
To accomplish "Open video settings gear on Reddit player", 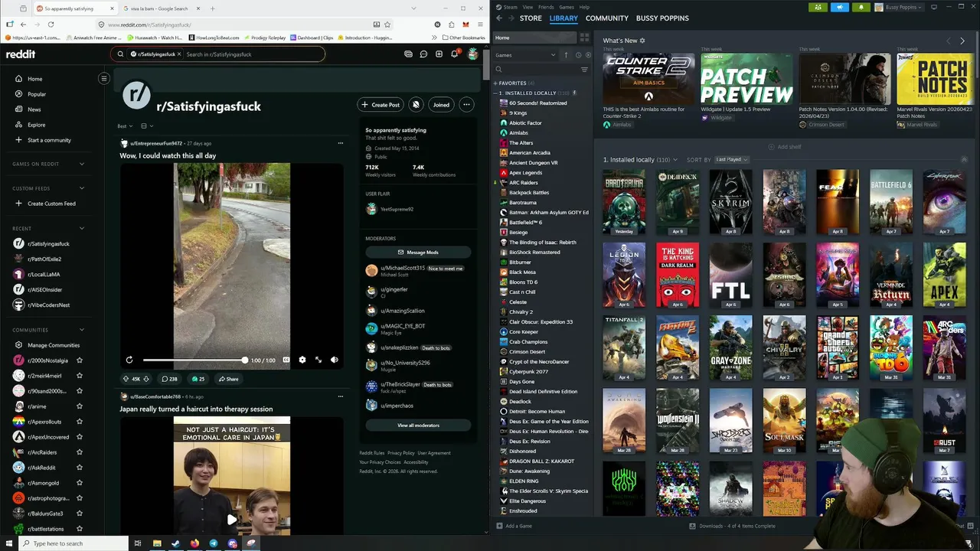I will [x=302, y=360].
